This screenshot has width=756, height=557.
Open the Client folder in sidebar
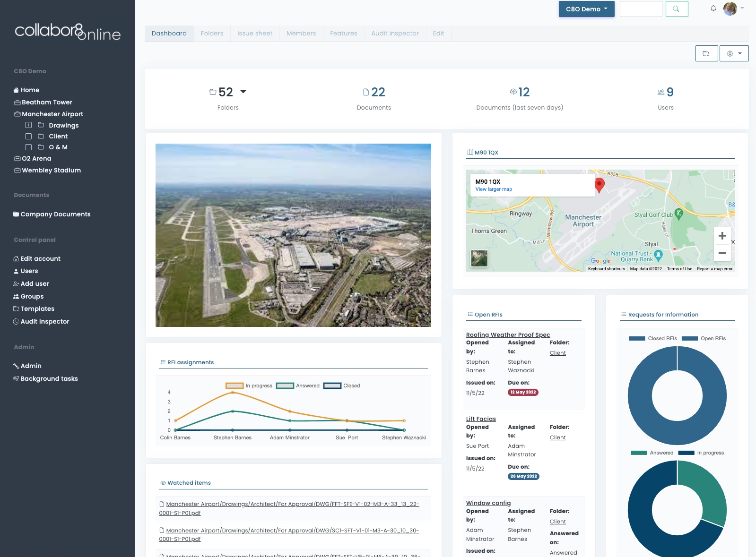58,136
